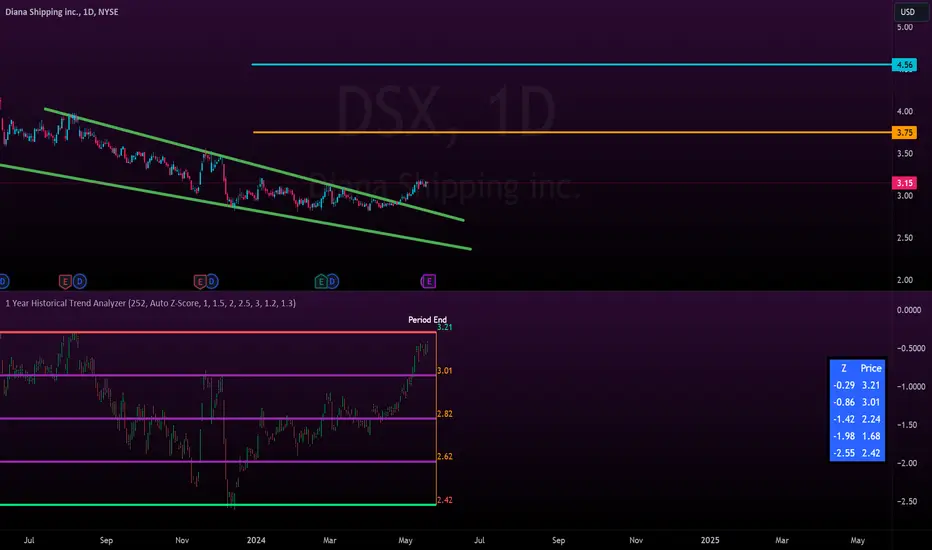The height and width of the screenshot is (550, 932).
Task: Click the 2024 label on the time axis
Action: coord(256,540)
